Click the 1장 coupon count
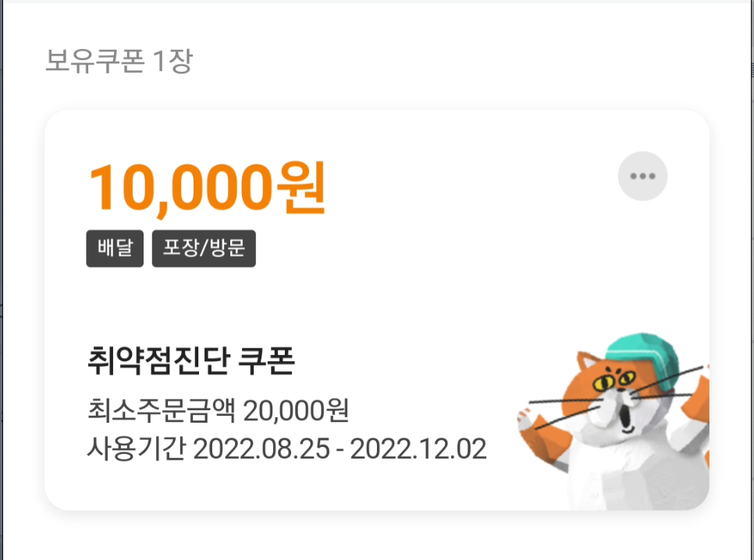 172,61
